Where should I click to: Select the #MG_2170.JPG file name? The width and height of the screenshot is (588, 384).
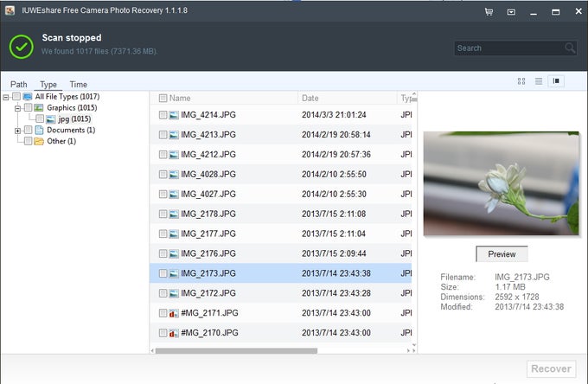[x=209, y=333]
